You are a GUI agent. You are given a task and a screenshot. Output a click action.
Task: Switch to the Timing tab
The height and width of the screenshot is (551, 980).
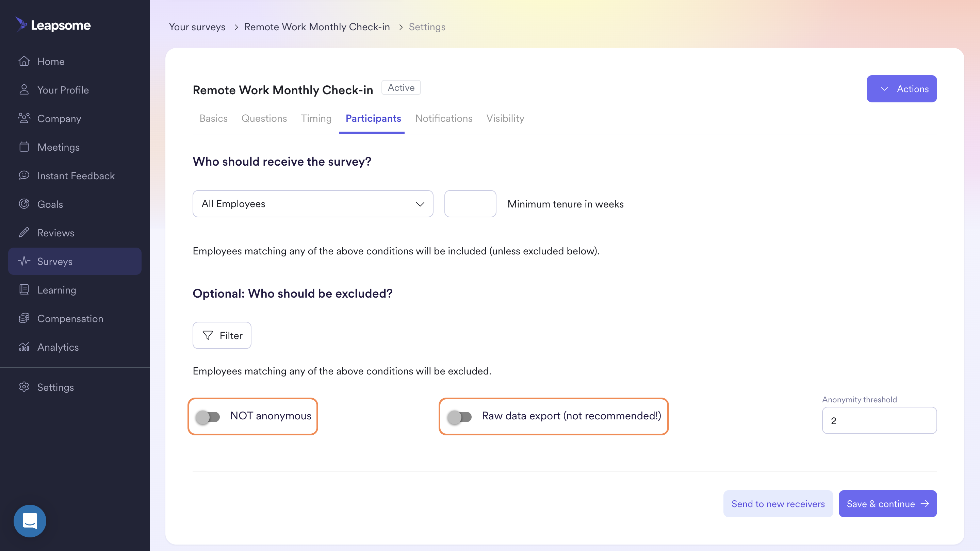click(316, 119)
